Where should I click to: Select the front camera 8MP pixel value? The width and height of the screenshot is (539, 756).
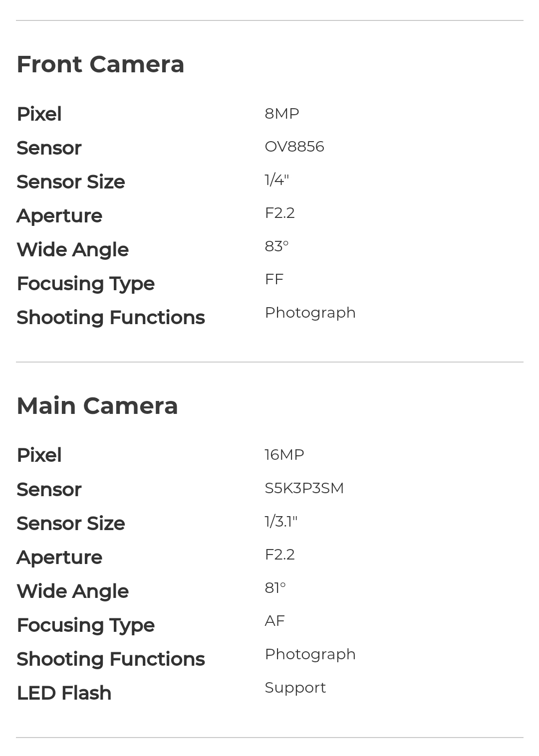tap(282, 114)
